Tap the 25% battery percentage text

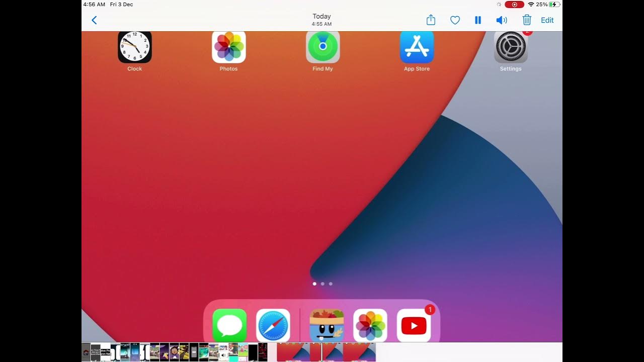(x=542, y=5)
